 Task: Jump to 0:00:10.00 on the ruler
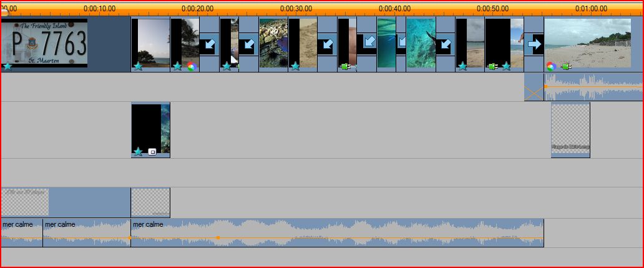click(99, 8)
